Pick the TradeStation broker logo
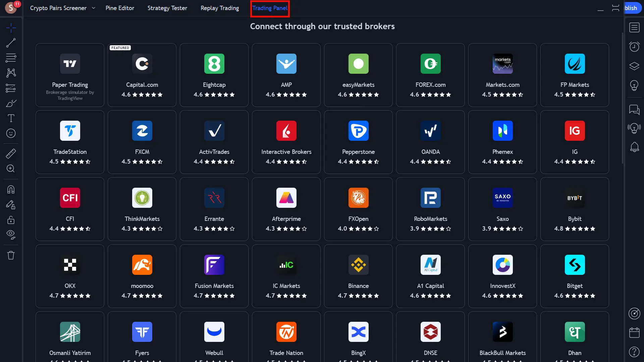The width and height of the screenshot is (644, 362). pos(70,131)
